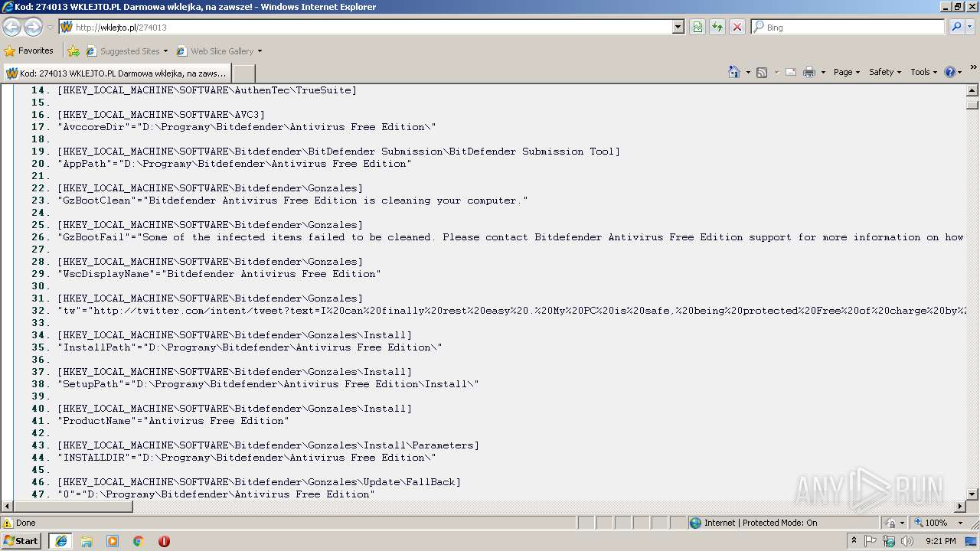Click the twitter.com "tw" line 32
The width and height of the screenshot is (980, 551).
511,311
